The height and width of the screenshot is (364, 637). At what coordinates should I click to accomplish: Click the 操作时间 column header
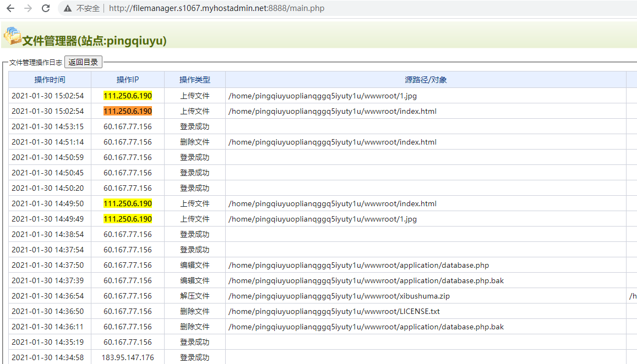(50, 80)
